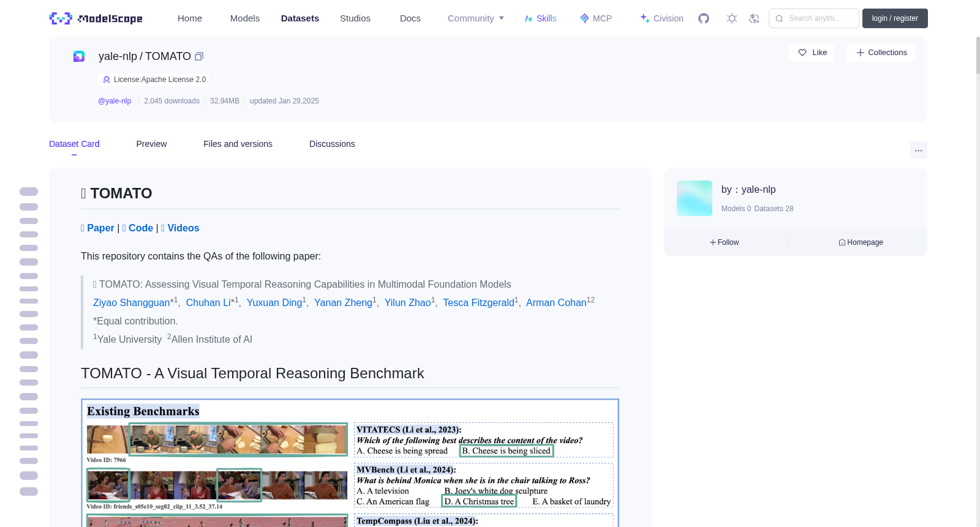Open the Skills navigation item
The height and width of the screenshot is (527, 980).
pyautogui.click(x=540, y=18)
